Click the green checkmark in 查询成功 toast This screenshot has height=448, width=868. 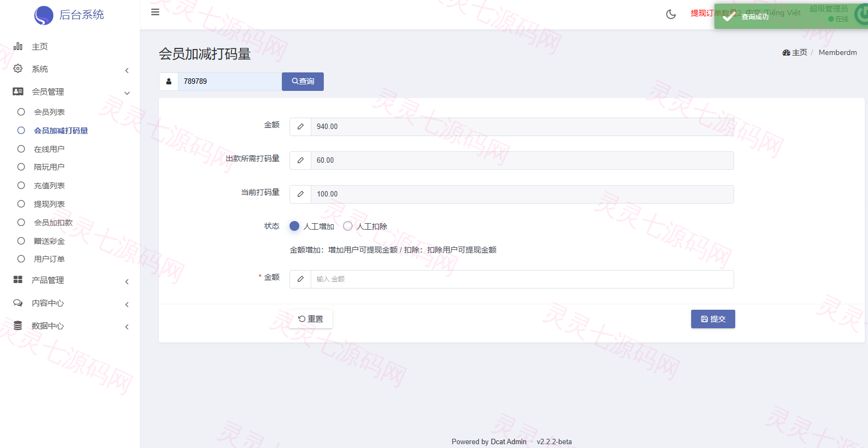coord(729,16)
